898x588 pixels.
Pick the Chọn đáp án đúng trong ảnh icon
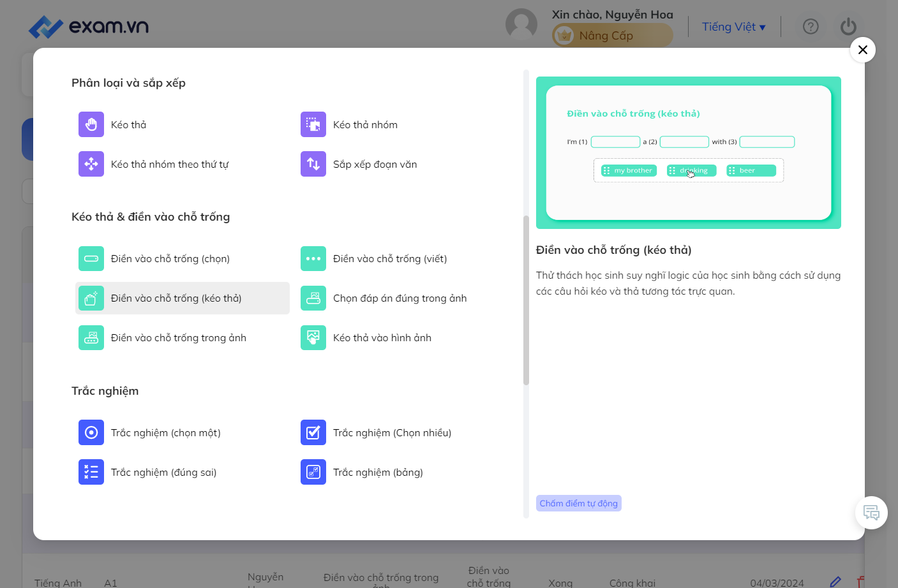313,298
